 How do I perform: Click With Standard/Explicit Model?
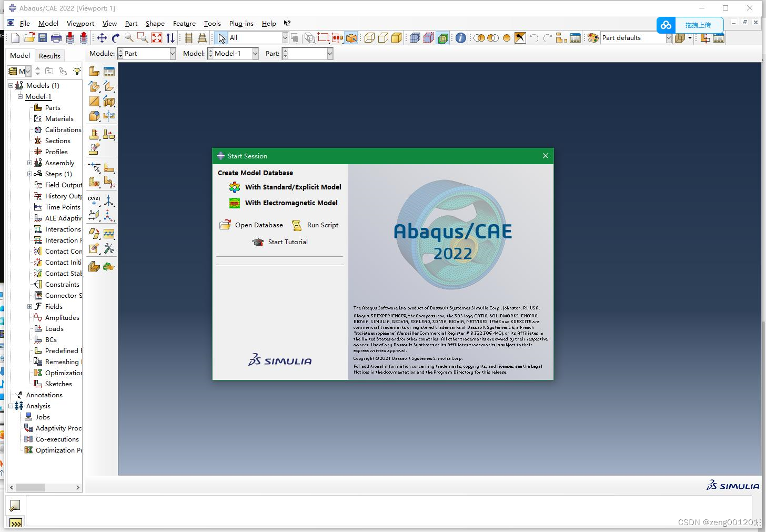[x=293, y=187]
